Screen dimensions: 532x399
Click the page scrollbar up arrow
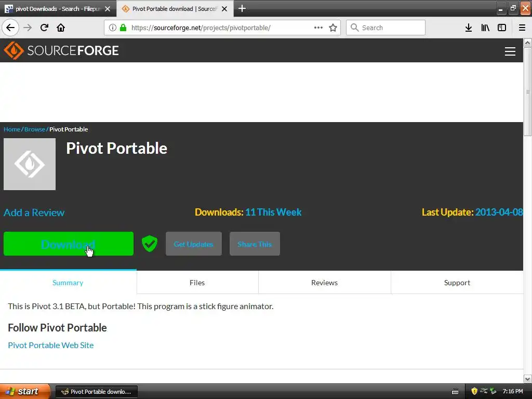point(528,43)
